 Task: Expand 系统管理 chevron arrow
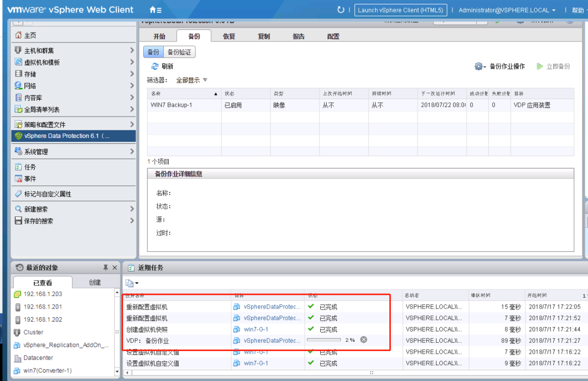point(132,152)
